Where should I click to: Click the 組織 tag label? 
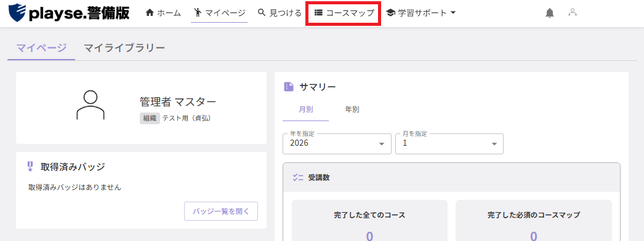pos(150,119)
